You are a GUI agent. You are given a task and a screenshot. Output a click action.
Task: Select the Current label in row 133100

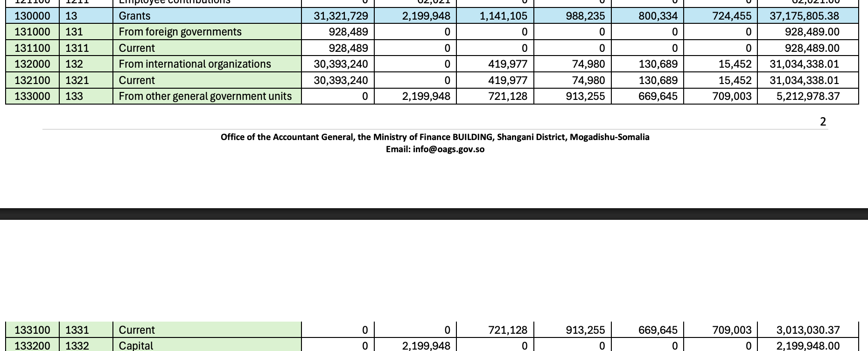coord(137,330)
